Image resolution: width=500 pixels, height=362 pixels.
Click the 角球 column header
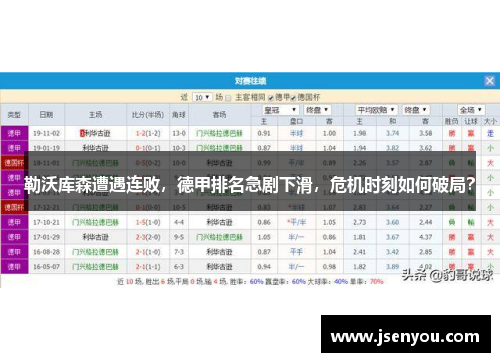(179, 115)
